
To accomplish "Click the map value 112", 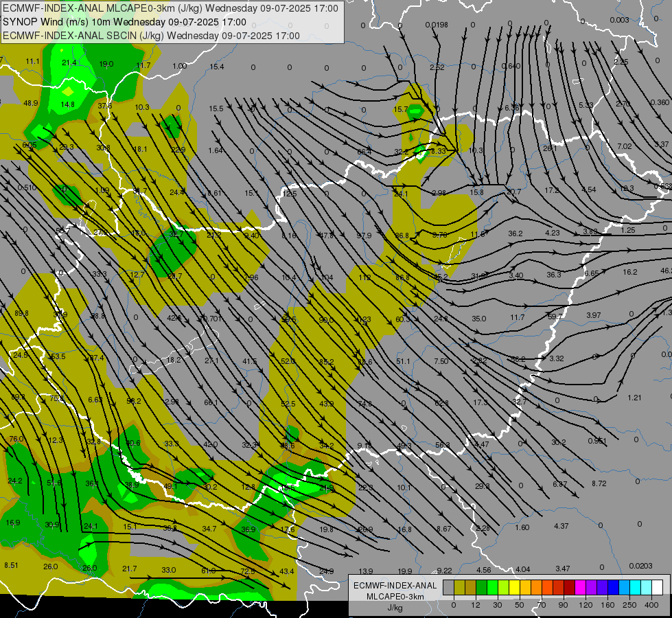I will (x=364, y=277).
